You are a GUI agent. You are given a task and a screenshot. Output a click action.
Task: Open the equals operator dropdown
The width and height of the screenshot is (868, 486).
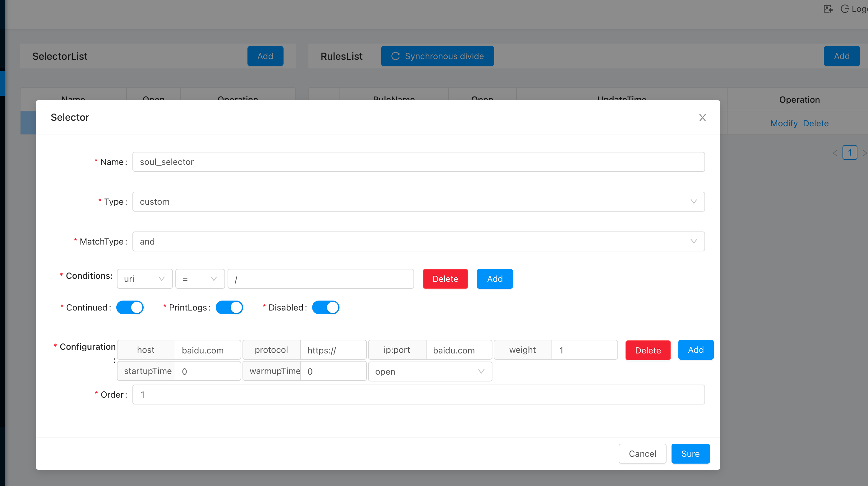(200, 279)
